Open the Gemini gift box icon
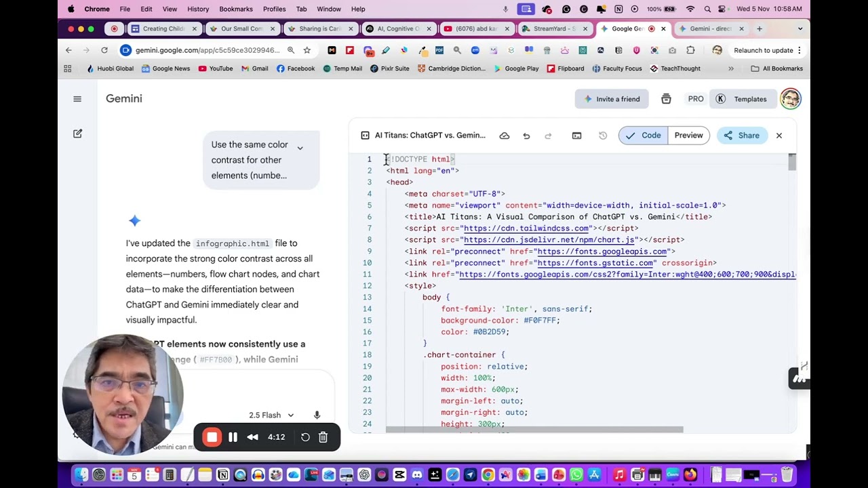This screenshot has height=488, width=868. [x=666, y=99]
